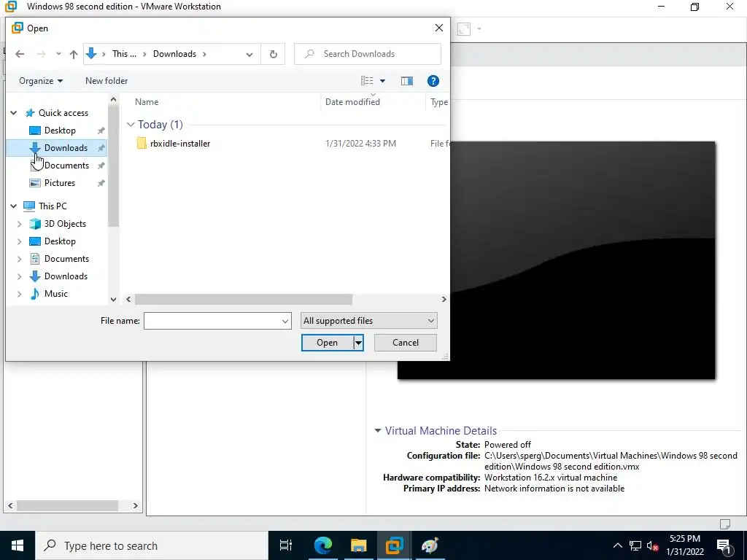Collapse Virtual Machine Details section in VMware
747x560 pixels.
pos(378,430)
